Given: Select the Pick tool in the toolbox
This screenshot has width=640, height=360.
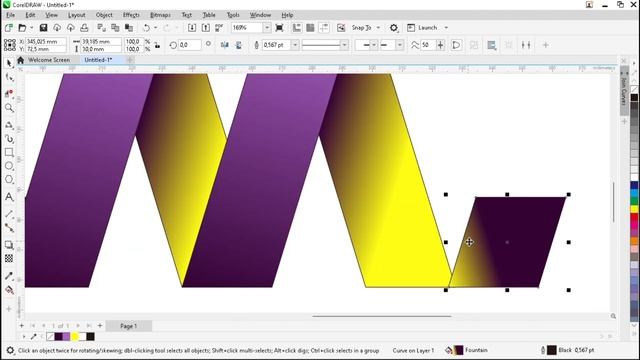Looking at the screenshot, I should click(9, 63).
